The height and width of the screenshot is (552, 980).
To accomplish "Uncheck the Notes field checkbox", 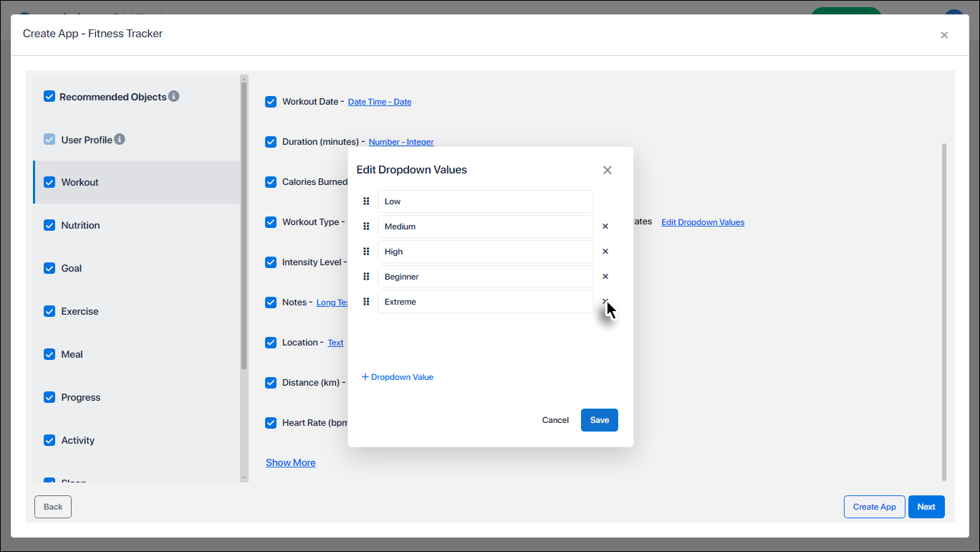I will point(271,303).
